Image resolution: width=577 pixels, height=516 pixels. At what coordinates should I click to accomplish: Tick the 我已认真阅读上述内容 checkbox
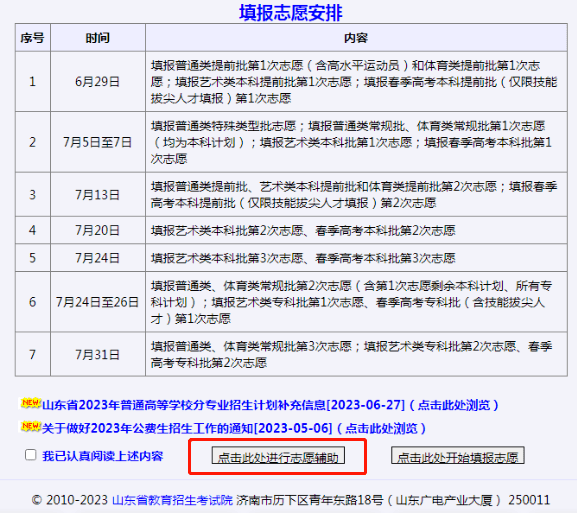31,455
